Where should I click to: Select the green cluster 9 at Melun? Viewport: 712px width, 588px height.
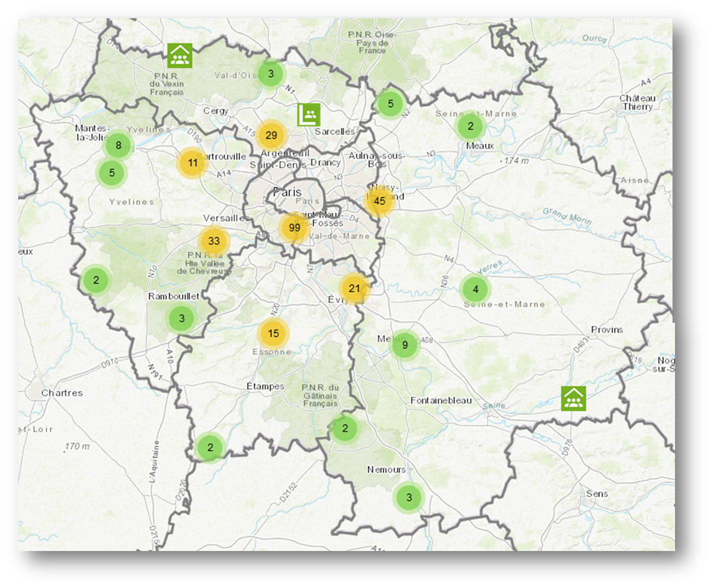pos(405,345)
